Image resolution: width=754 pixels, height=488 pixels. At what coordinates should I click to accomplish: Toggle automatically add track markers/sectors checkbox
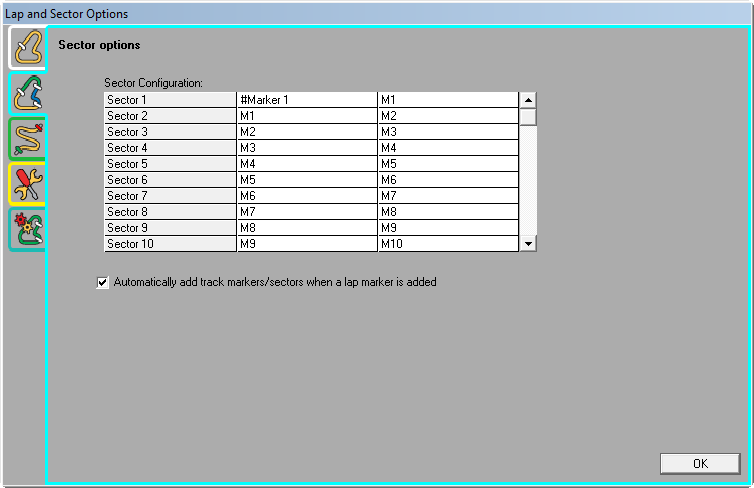click(x=102, y=282)
